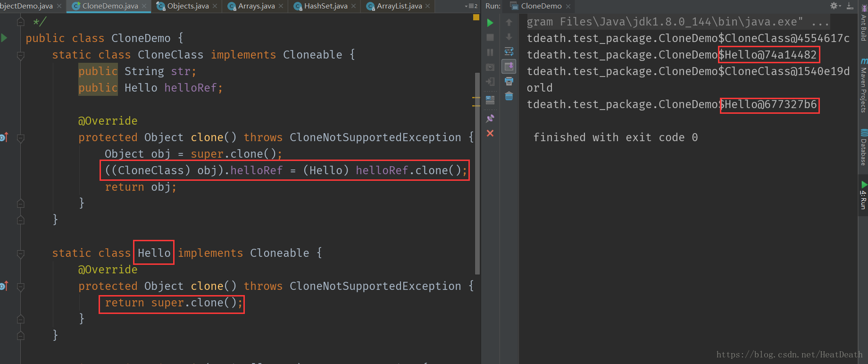Close the Run session with the red X

(490, 133)
